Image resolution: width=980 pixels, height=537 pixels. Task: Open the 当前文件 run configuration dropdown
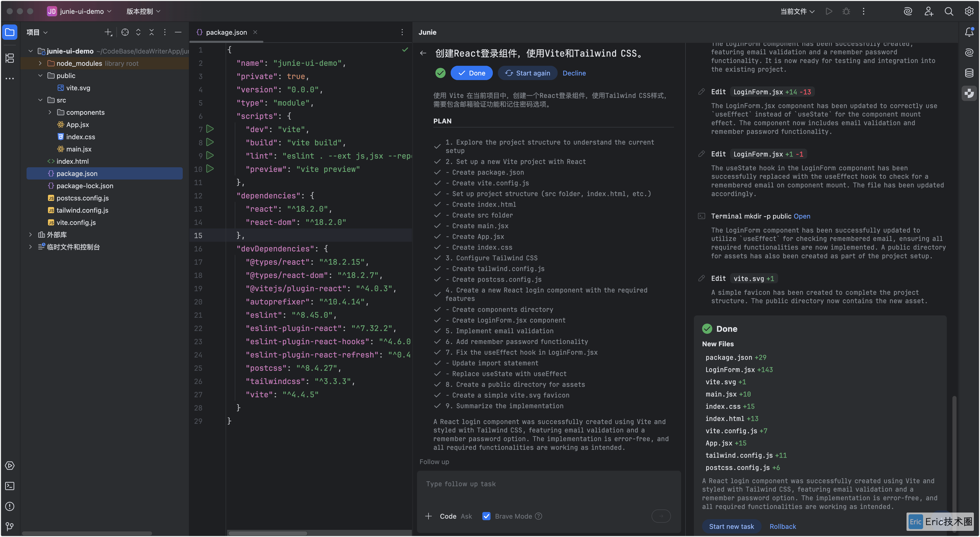click(797, 11)
